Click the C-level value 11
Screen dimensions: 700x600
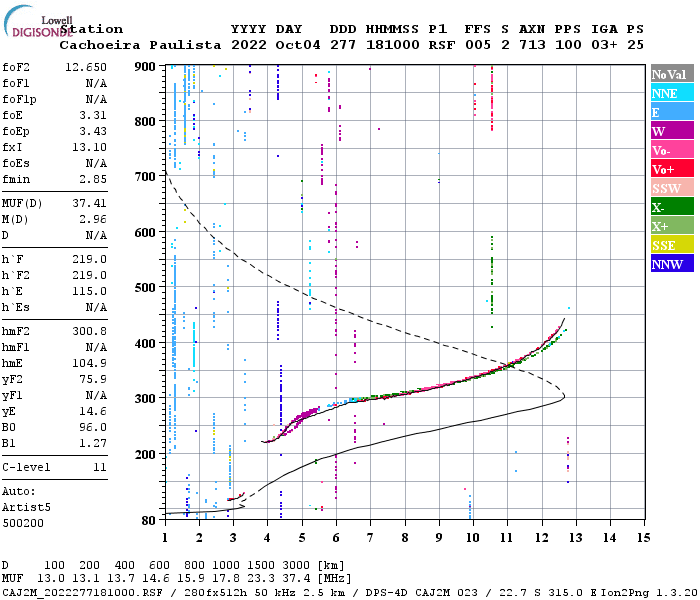pyautogui.click(x=100, y=467)
